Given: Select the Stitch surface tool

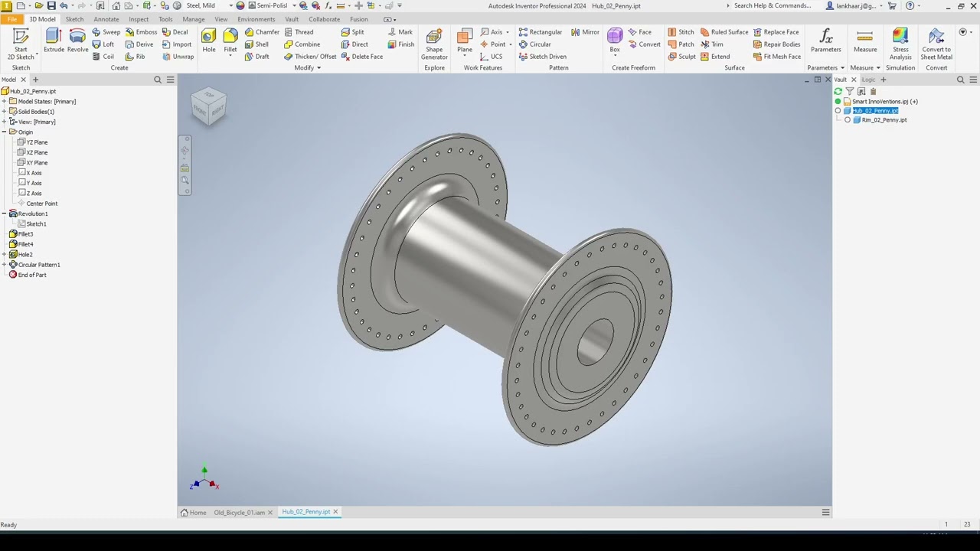Looking at the screenshot, I should (681, 32).
